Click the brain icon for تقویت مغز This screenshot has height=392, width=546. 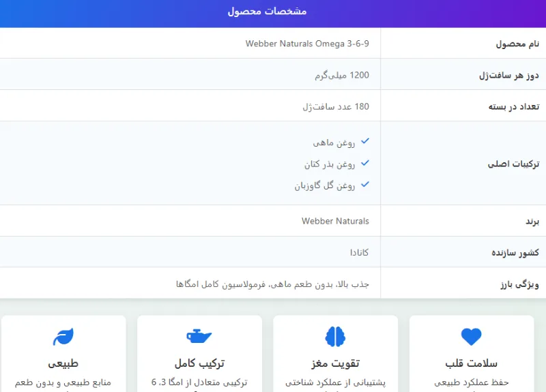(x=335, y=337)
